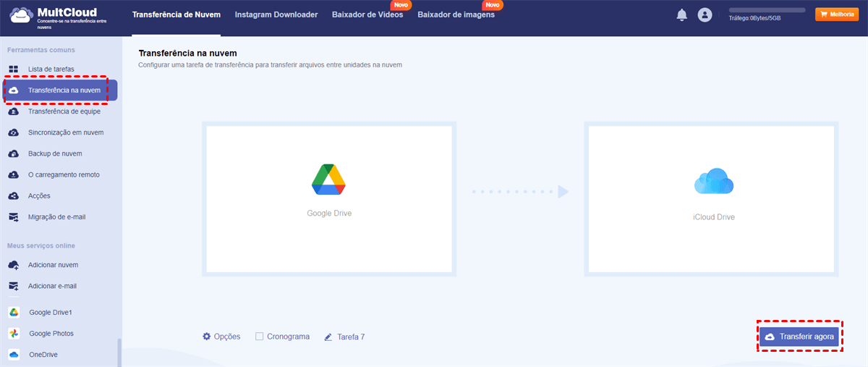Click the iCloud Drive logo in destination box
The height and width of the screenshot is (367, 868).
pos(713,181)
